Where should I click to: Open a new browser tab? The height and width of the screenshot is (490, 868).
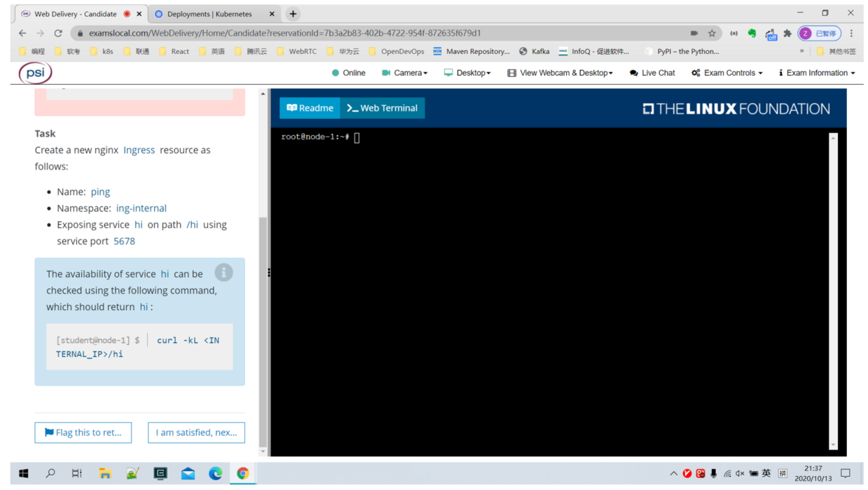[x=293, y=13]
